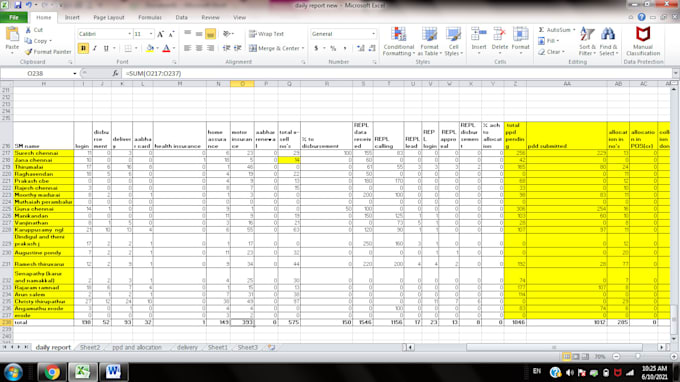Open the File tab
Image resolution: width=680 pixels, height=382 pixels.
tap(14, 17)
